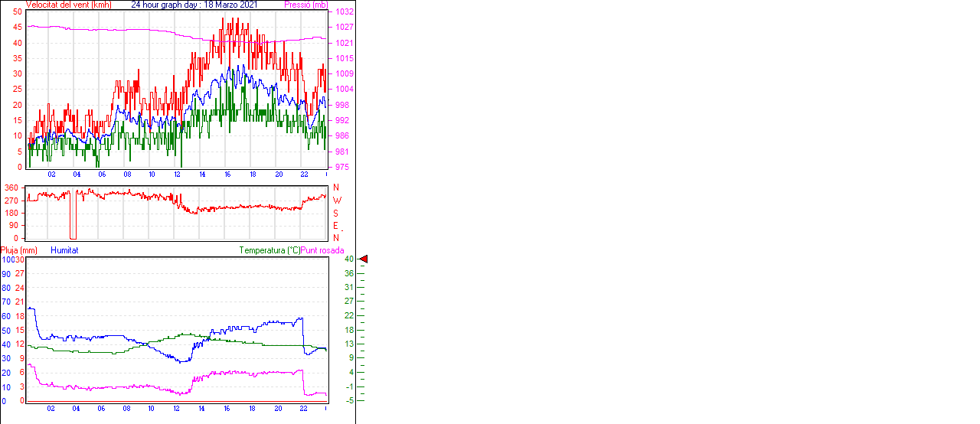The width and height of the screenshot is (980, 424).
Task: Click the red triangle marker beside temperature scale
Action: tap(364, 259)
